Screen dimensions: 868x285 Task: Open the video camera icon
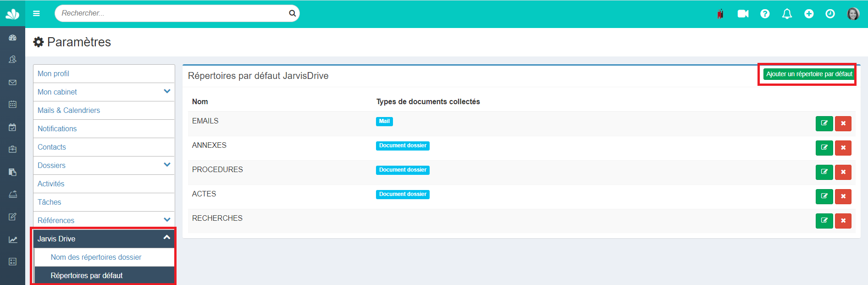[x=743, y=14]
